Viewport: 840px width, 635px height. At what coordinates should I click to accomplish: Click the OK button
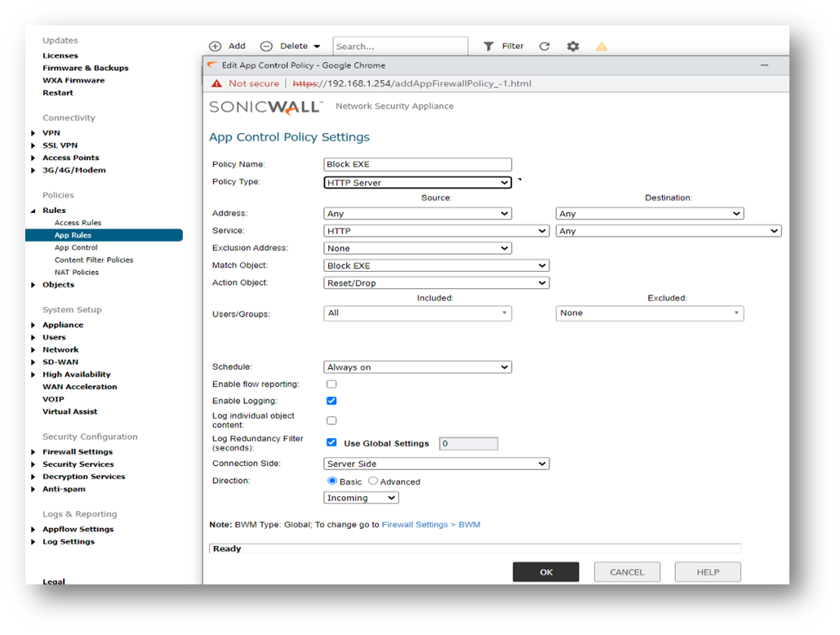click(x=546, y=572)
